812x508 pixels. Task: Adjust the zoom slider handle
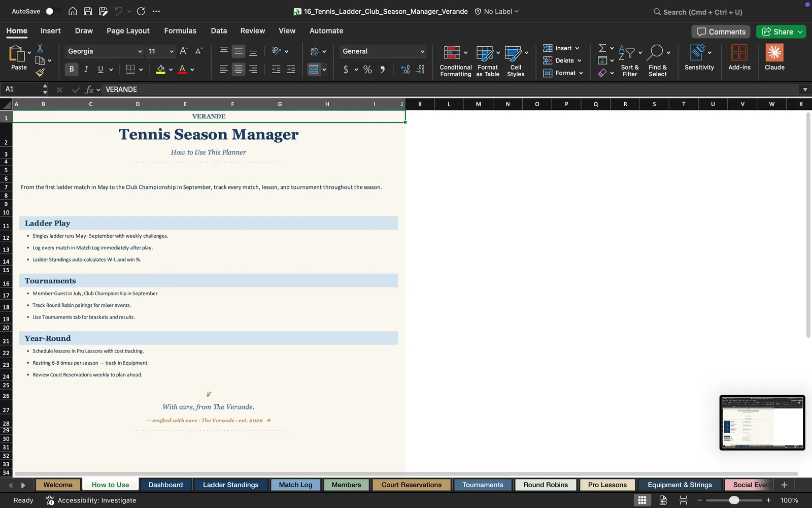[x=734, y=500]
